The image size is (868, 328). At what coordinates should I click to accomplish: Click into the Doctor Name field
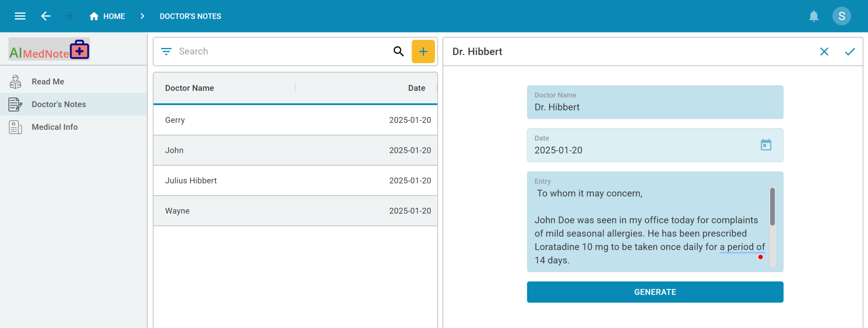click(654, 107)
